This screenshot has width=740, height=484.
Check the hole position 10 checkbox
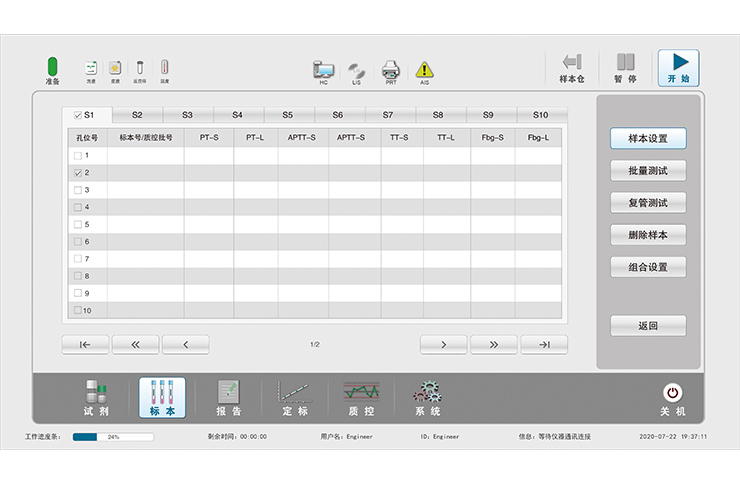[x=78, y=310]
